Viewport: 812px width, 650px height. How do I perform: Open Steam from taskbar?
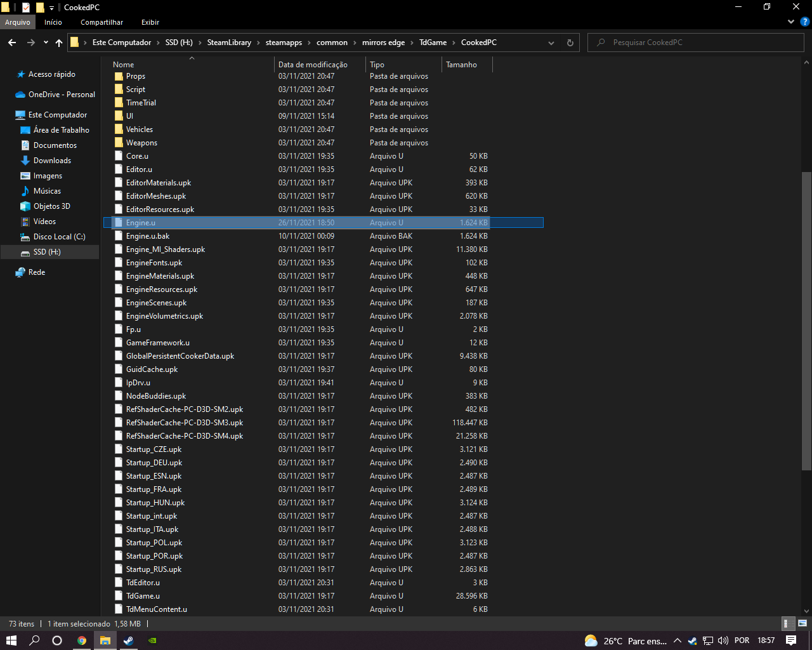coord(128,640)
